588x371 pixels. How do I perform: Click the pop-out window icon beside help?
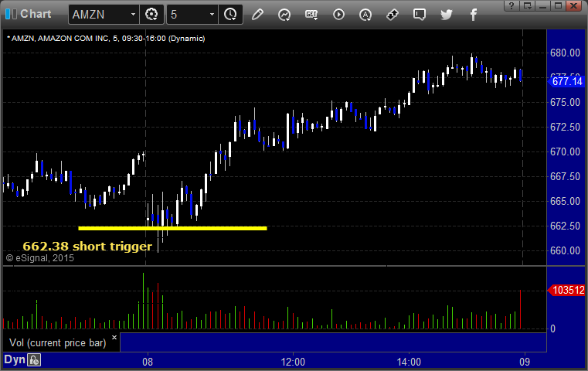coord(527,5)
